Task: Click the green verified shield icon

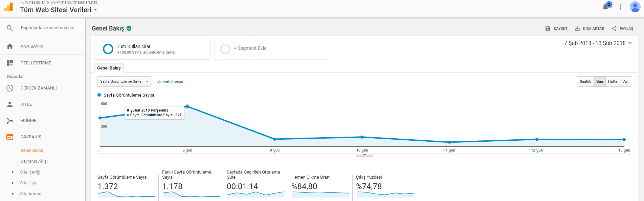Action: point(129,28)
